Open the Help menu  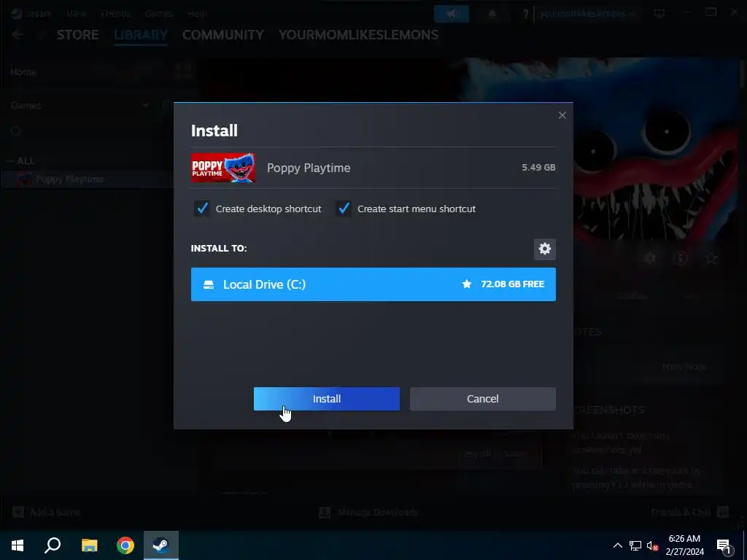coord(197,14)
